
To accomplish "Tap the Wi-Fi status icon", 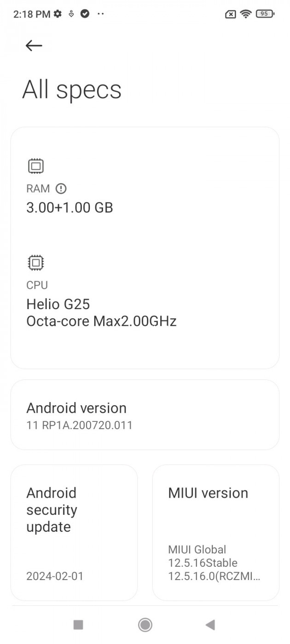I will point(246,14).
